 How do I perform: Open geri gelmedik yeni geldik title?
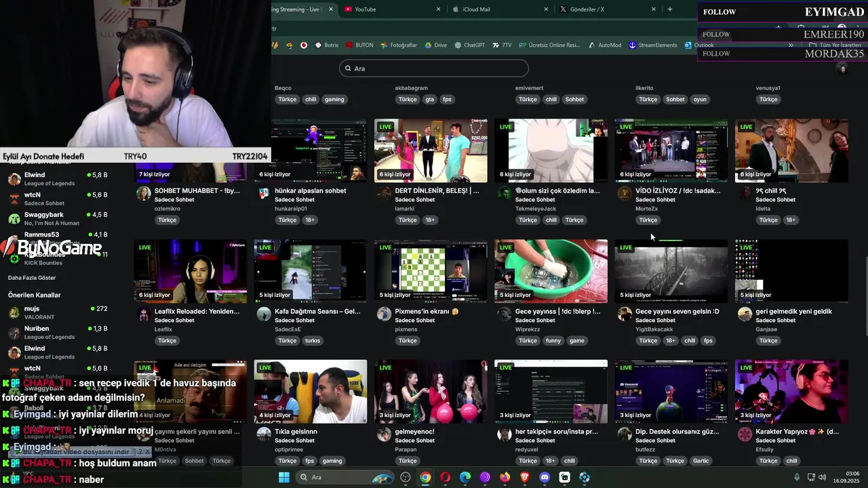pos(794,312)
